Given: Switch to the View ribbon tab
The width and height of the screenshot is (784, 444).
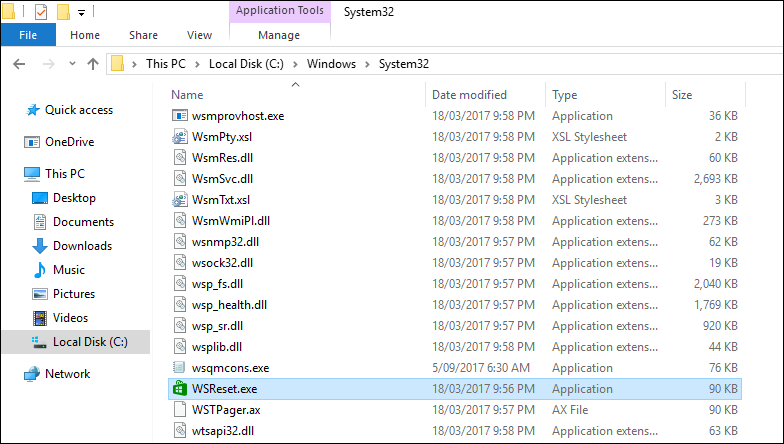Looking at the screenshot, I should pyautogui.click(x=199, y=35).
